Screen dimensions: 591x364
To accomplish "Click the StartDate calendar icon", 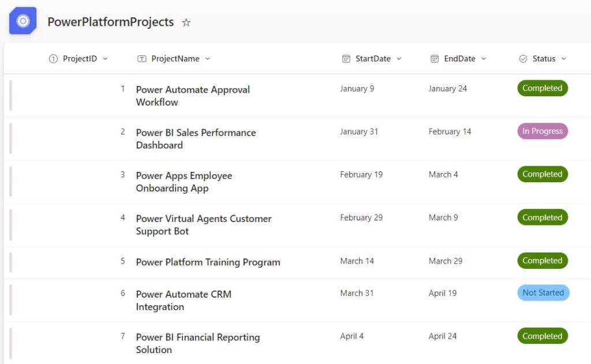I will [x=346, y=59].
